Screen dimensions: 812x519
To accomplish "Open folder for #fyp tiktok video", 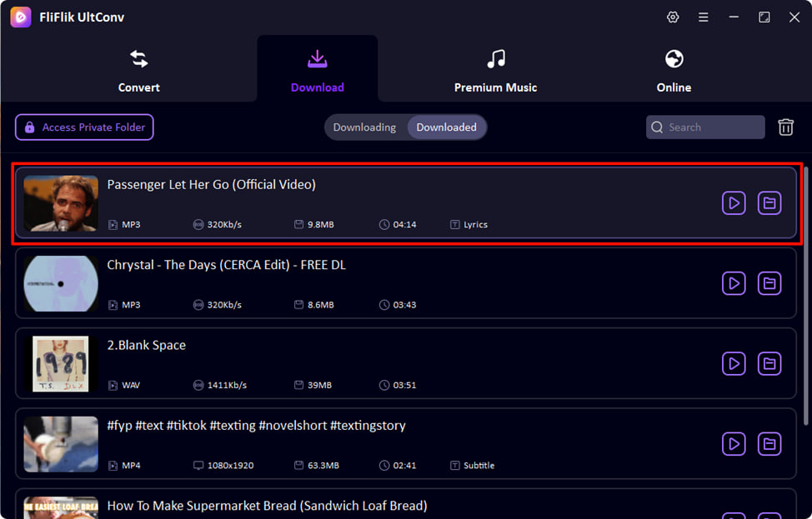I will (x=769, y=444).
